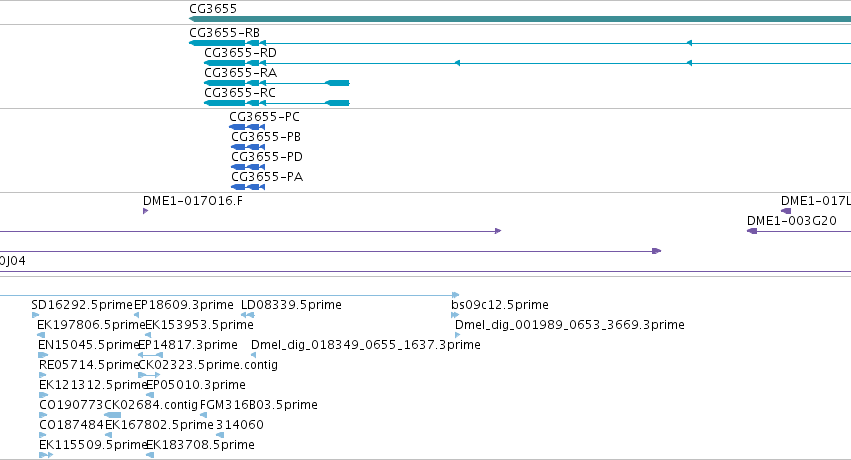Select the CG3655-RB transcript glyph
Screen dimensions: 851x460
click(x=520, y=43)
